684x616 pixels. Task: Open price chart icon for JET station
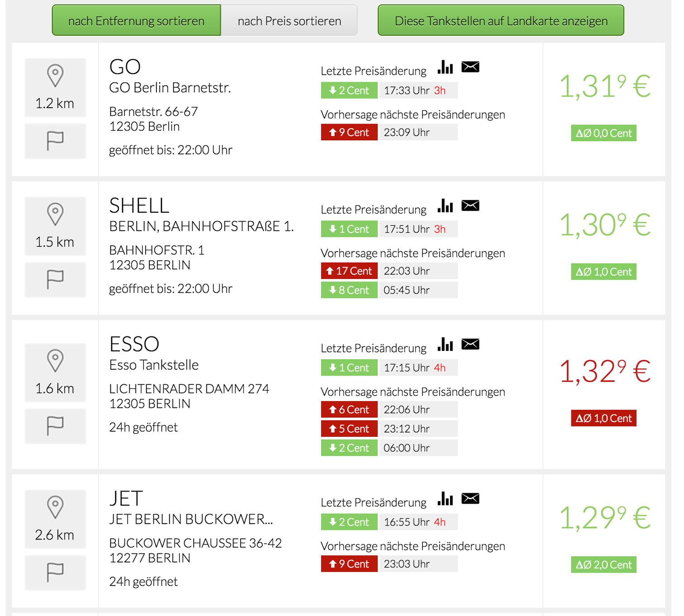click(x=445, y=498)
